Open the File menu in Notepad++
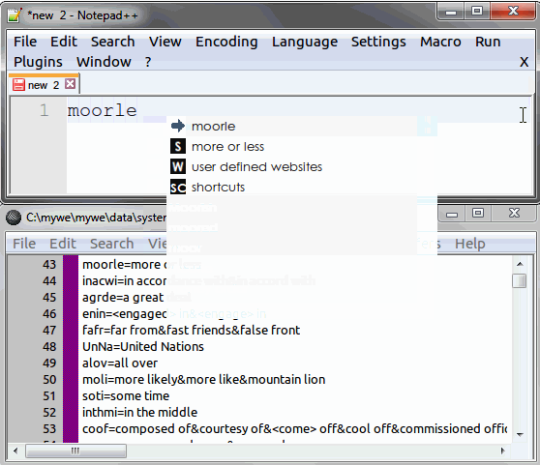The width and height of the screenshot is (540, 465). coord(25,42)
